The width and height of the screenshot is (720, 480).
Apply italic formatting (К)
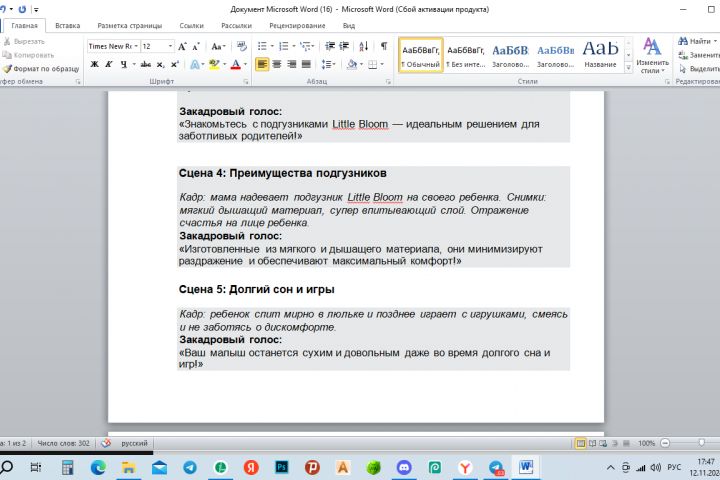pos(109,64)
